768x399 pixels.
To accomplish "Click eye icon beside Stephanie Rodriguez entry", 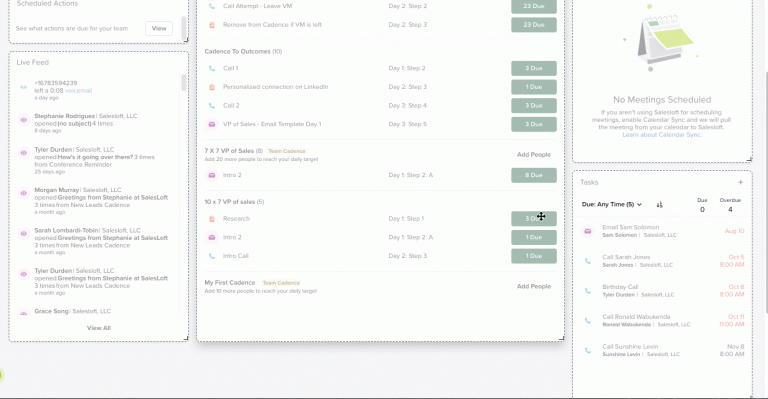I will (x=24, y=120).
